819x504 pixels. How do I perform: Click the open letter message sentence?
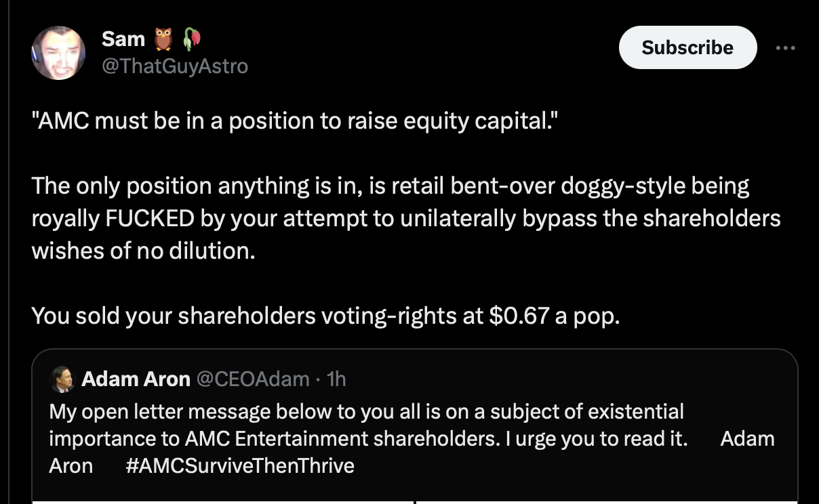pos(366,411)
